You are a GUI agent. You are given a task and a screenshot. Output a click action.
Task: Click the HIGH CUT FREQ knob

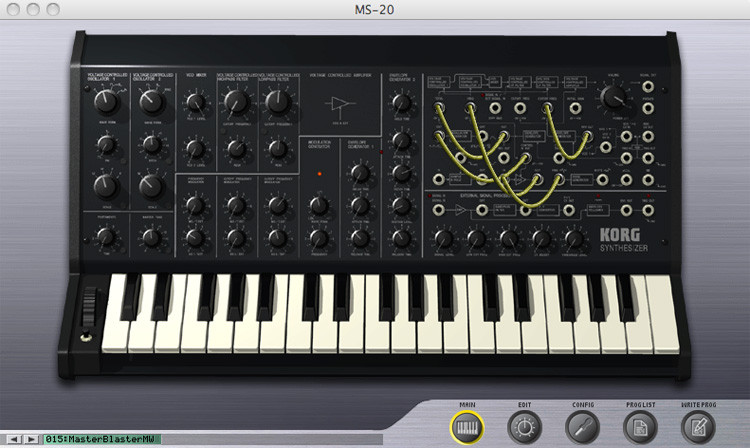(x=509, y=238)
